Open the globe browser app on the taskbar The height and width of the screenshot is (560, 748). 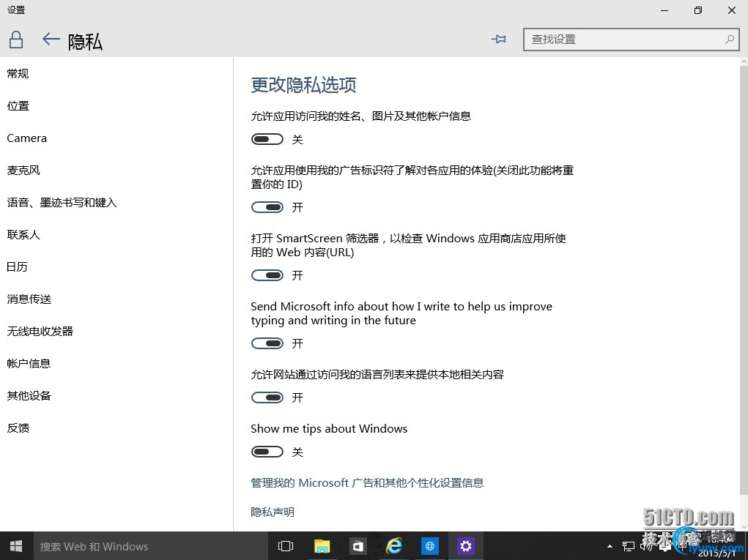click(x=430, y=546)
